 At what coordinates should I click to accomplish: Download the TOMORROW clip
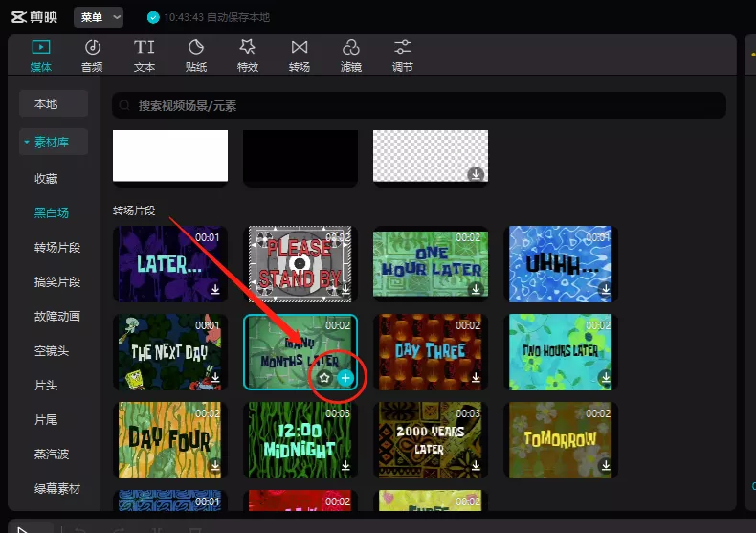tap(606, 465)
